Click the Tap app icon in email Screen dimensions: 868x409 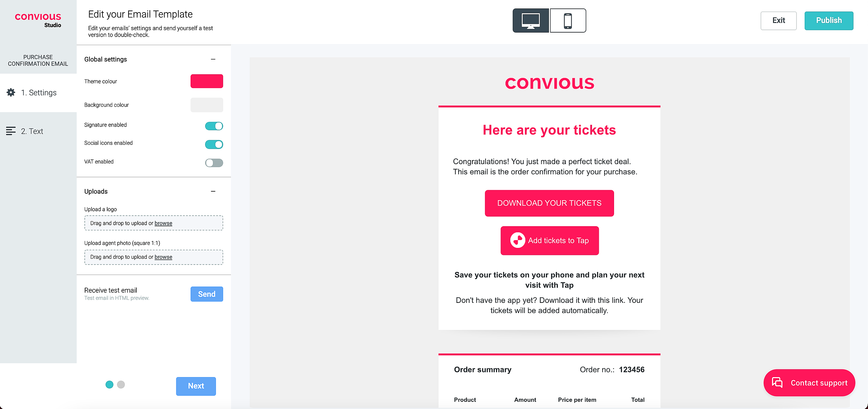point(518,240)
